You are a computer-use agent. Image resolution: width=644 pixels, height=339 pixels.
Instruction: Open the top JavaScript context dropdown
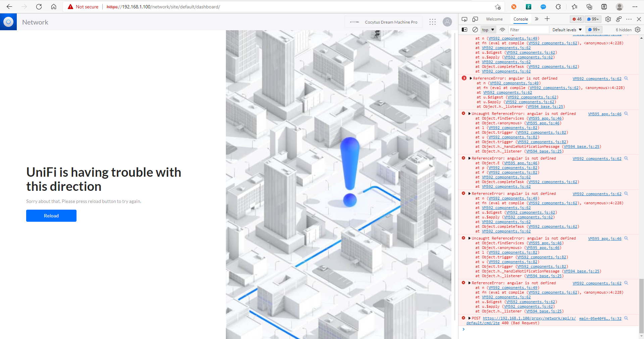(488, 30)
